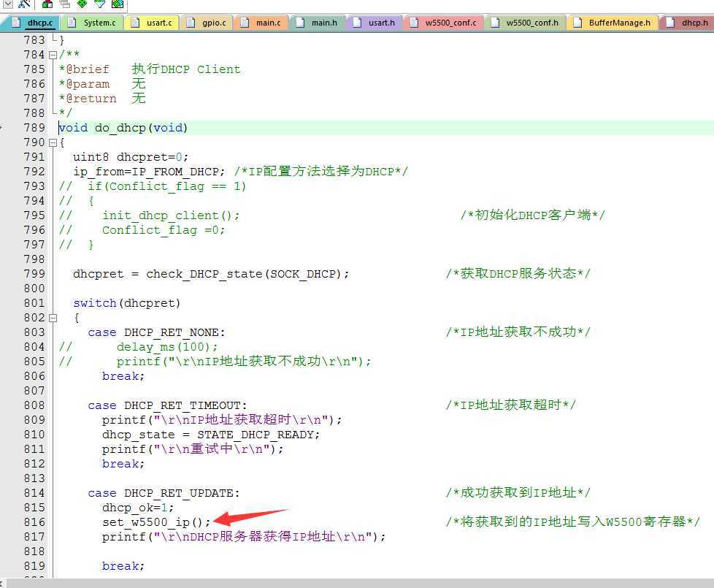Click line number 789 in the margin

click(34, 128)
